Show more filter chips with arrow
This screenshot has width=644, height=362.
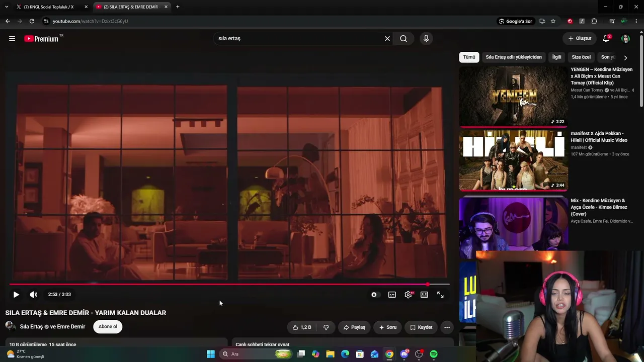[x=625, y=58]
